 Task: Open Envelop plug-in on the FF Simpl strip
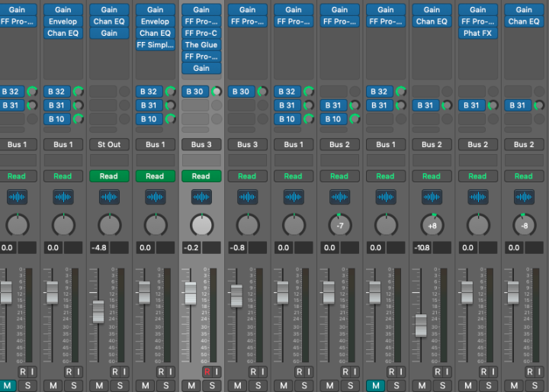[156, 21]
